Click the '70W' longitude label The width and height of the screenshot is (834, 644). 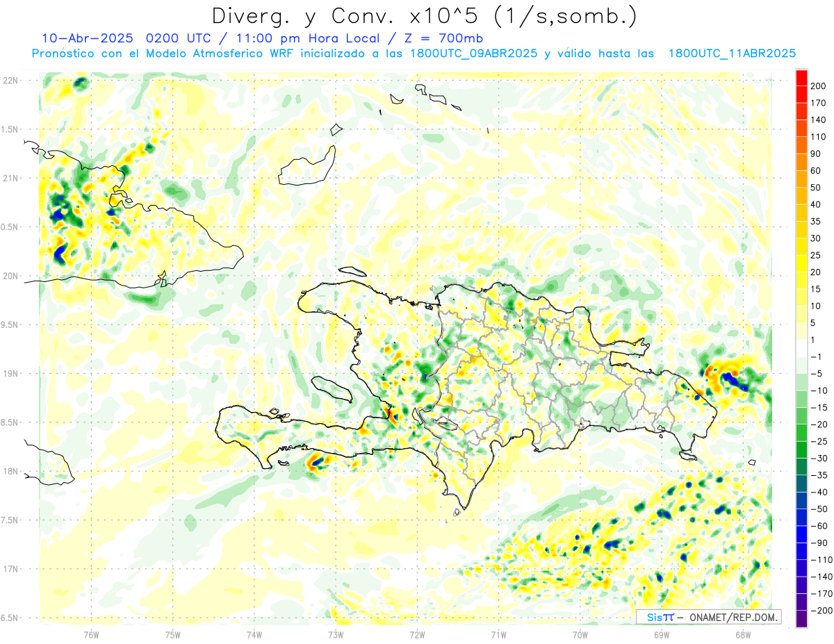coord(580,634)
